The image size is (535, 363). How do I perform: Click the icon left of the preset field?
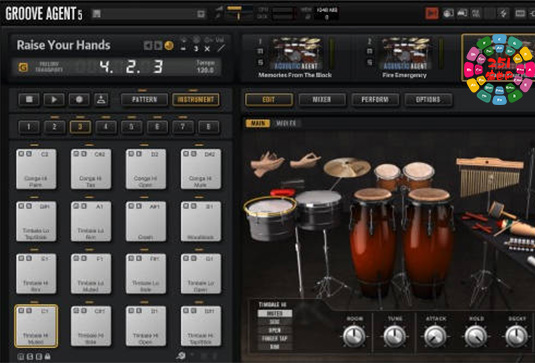(x=97, y=14)
